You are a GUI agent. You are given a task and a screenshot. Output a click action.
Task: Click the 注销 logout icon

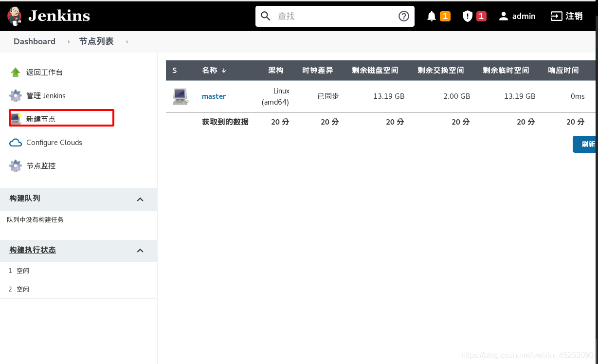[556, 16]
